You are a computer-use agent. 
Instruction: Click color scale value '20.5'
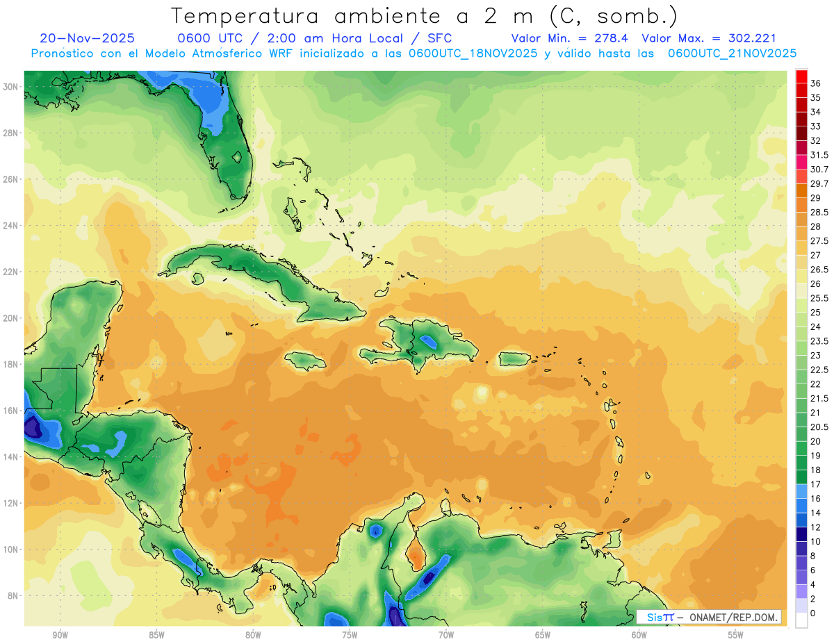click(x=819, y=427)
